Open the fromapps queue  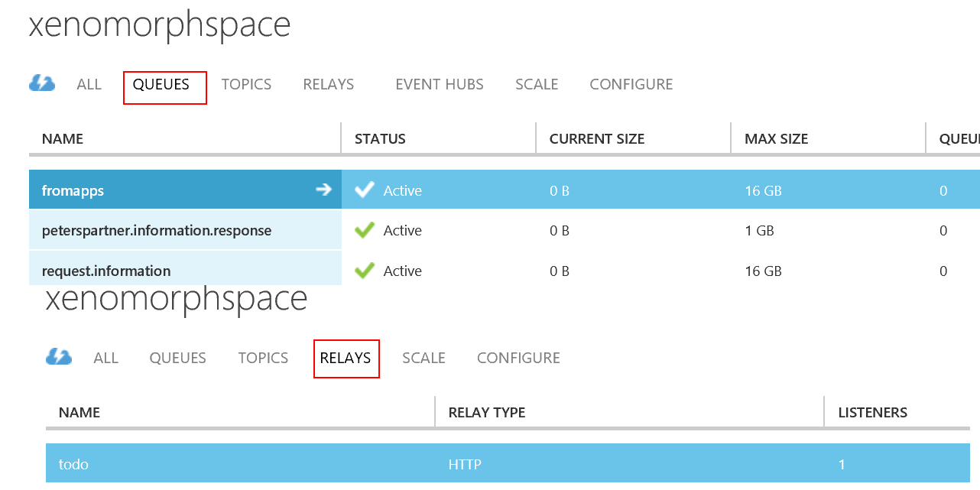click(x=73, y=190)
